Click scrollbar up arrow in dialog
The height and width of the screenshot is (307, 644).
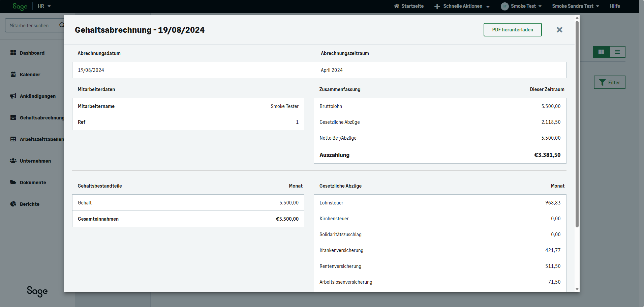point(577,18)
